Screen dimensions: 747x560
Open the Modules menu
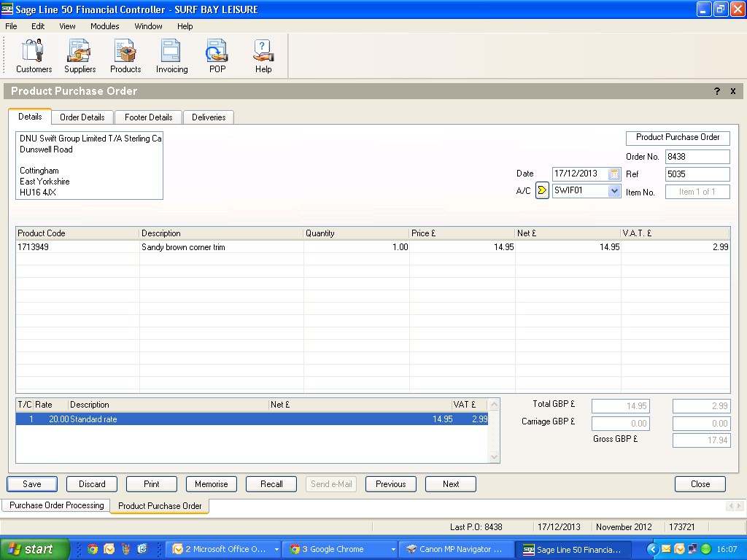coord(104,26)
